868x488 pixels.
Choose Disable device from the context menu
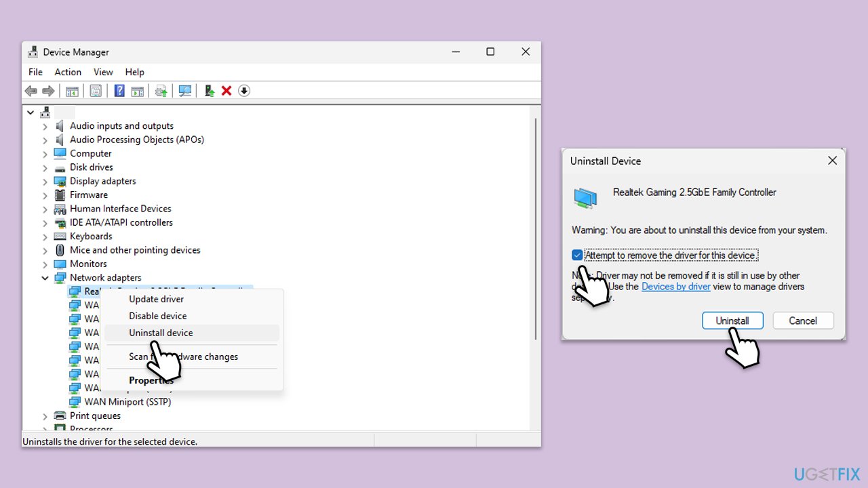191,316
